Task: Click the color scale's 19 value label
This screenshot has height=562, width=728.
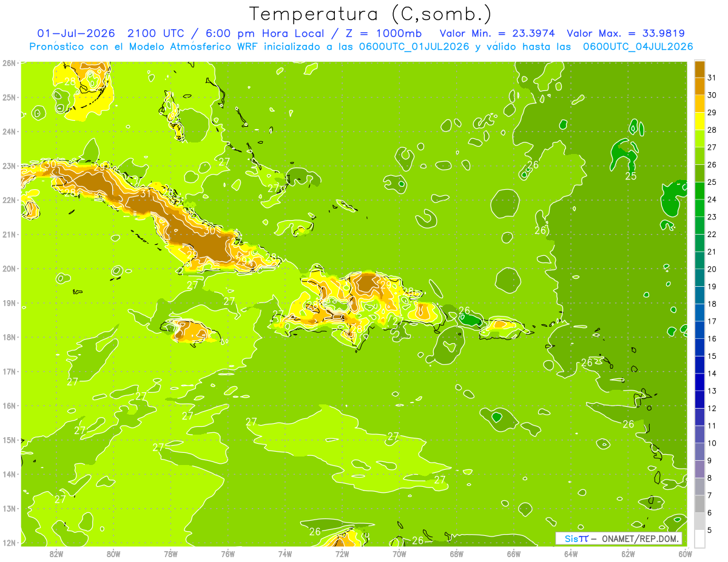Action: (712, 286)
